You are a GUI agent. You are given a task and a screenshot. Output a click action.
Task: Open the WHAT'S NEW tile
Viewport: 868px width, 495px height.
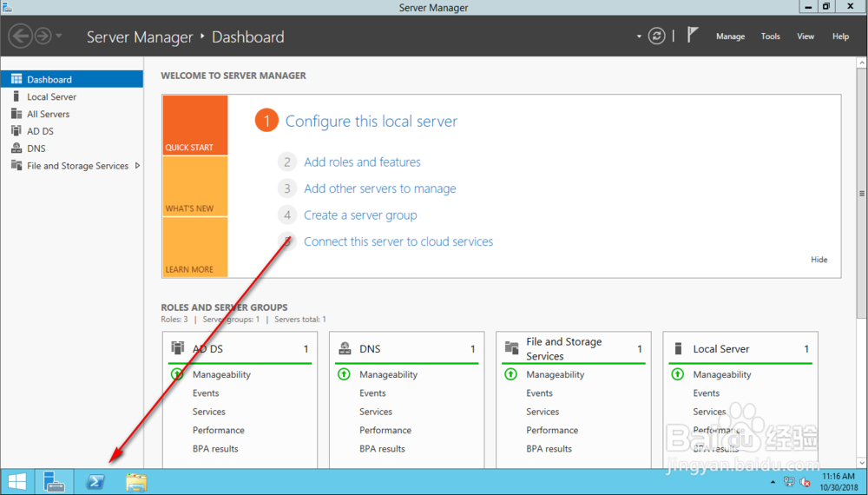(194, 186)
